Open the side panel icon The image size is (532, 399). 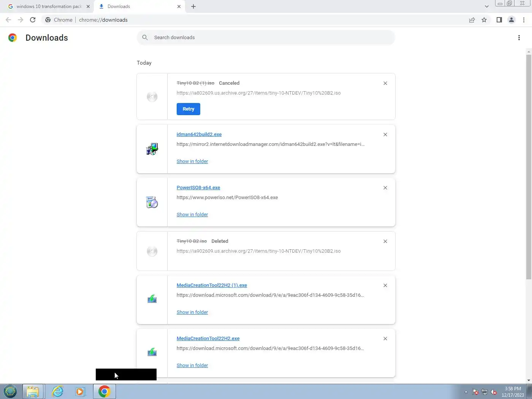pos(499,20)
